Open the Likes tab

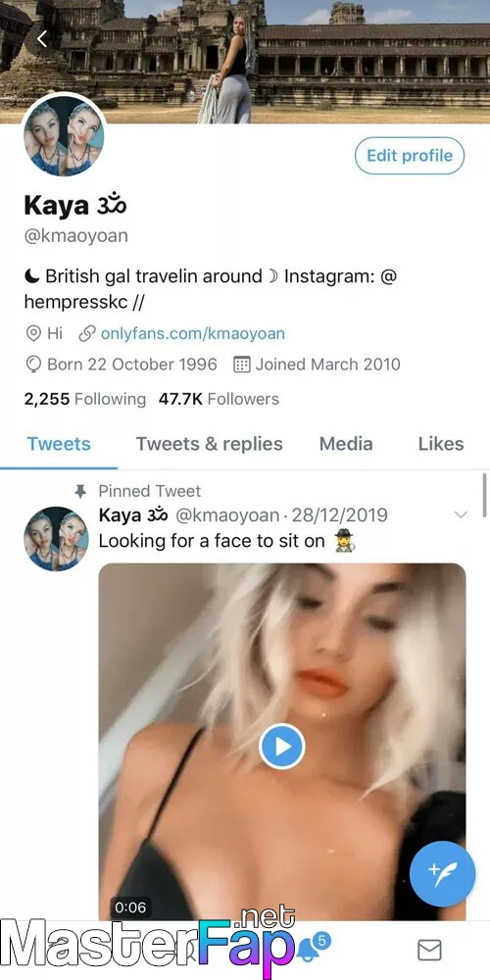[x=441, y=444]
